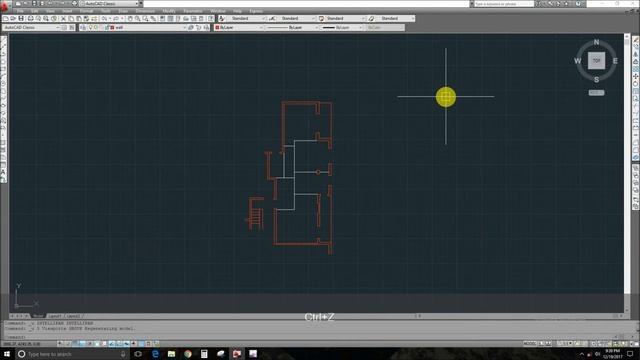Open Chrome from taskbar
The image size is (640, 360).
pyautogui.click(x=188, y=353)
